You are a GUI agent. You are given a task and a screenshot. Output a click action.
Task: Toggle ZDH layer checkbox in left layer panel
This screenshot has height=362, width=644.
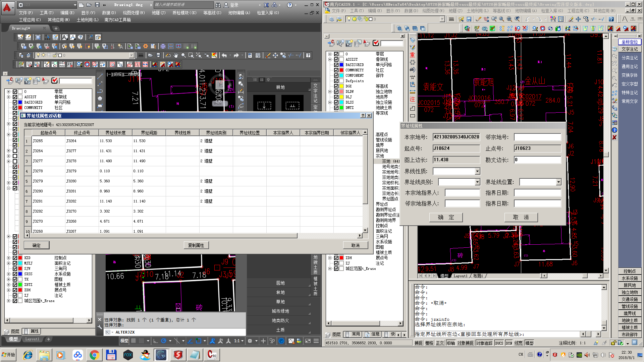click(15, 290)
